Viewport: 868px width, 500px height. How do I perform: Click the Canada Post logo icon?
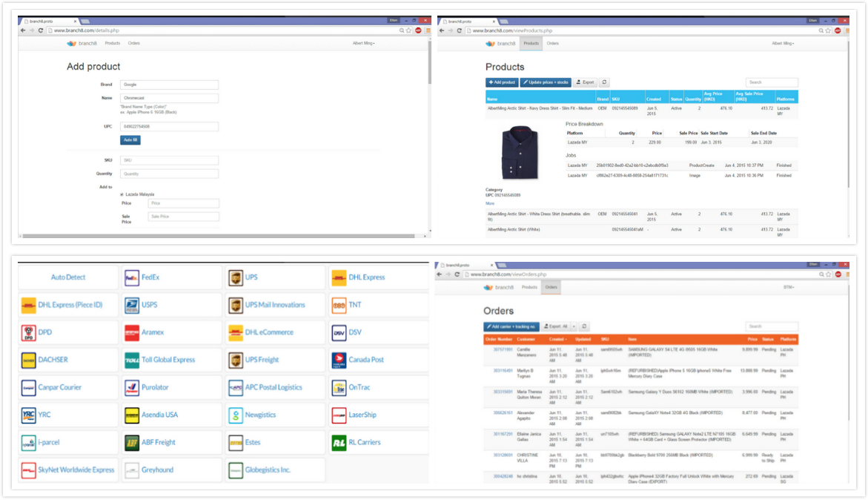coord(339,360)
